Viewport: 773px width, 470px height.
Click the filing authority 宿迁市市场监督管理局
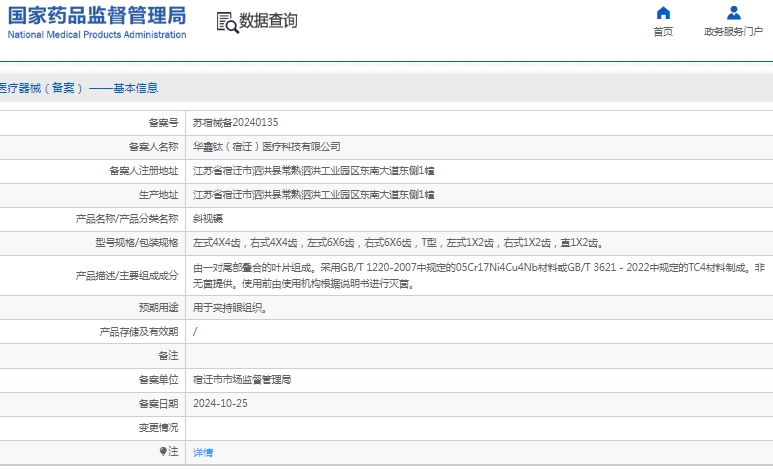242,379
